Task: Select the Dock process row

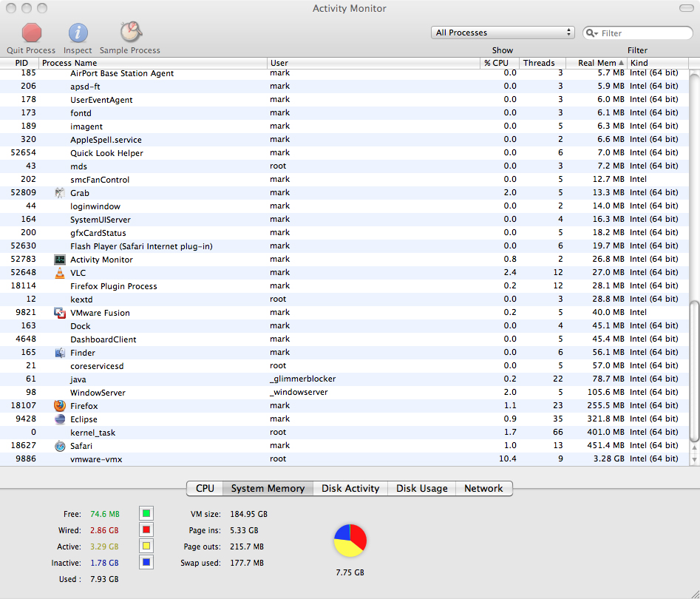Action: point(344,326)
